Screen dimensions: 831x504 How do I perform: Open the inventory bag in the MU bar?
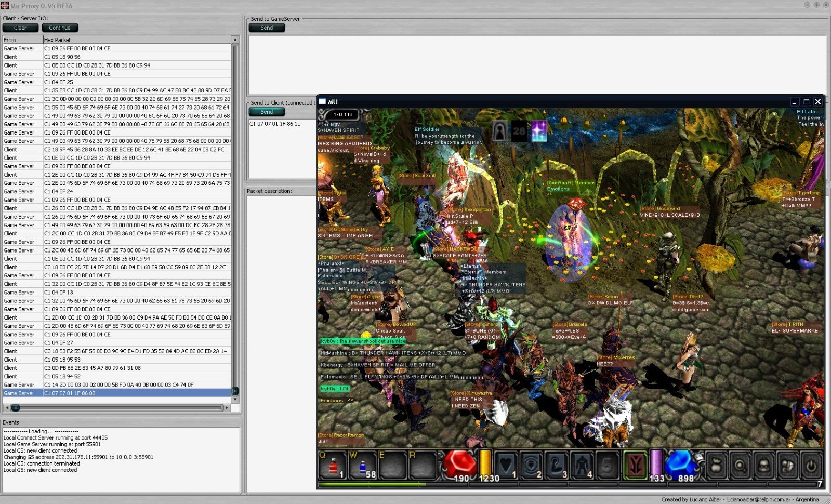pyautogui.click(x=716, y=465)
